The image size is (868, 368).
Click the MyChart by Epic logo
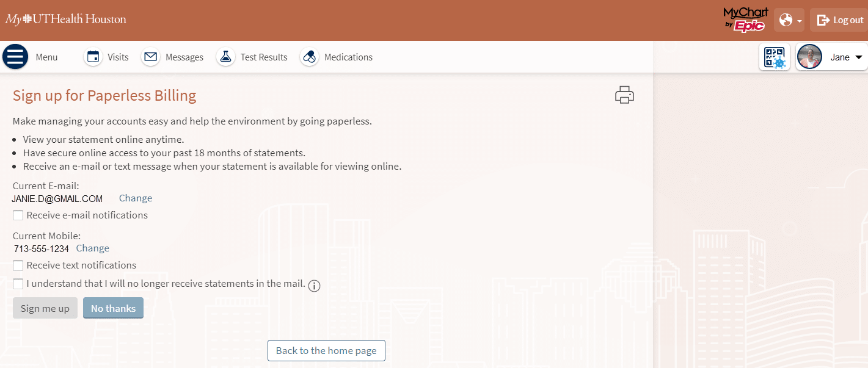(x=745, y=20)
